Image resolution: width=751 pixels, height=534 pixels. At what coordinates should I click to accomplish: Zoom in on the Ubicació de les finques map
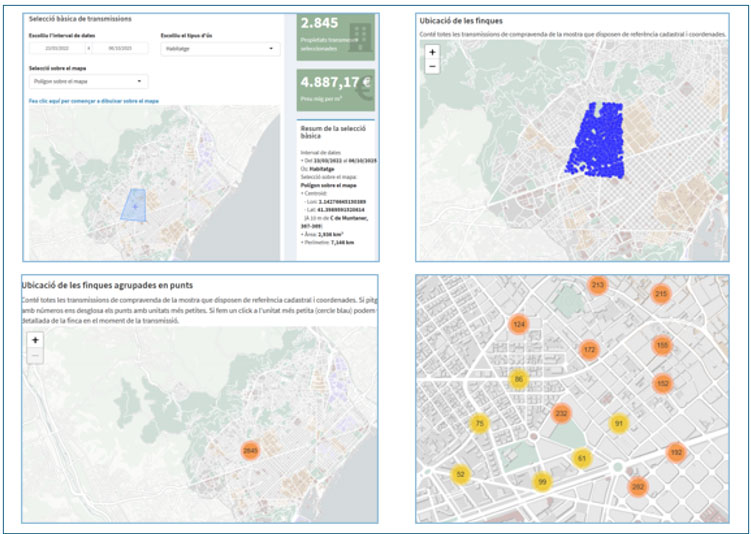tap(432, 51)
